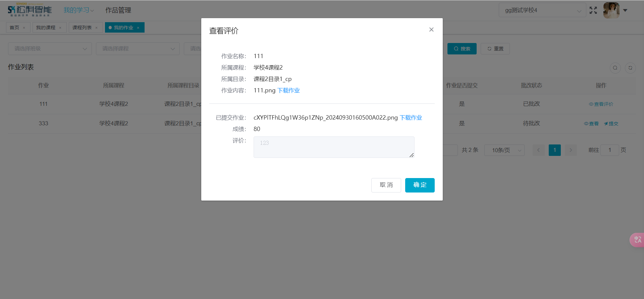Download the submitted homework png file

[411, 118]
